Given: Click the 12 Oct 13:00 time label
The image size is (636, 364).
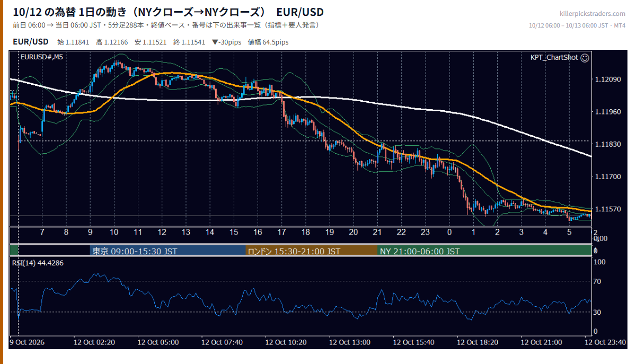Looking at the screenshot, I should coord(350,342).
